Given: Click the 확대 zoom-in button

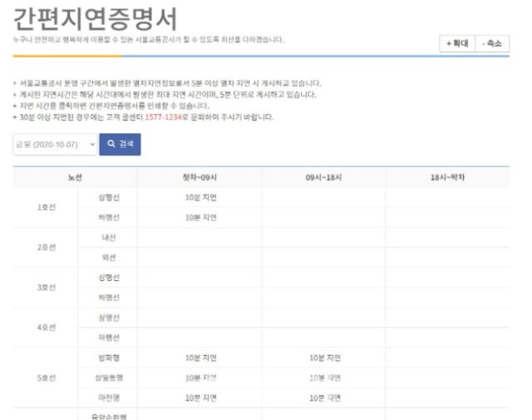Looking at the screenshot, I should click(457, 43).
